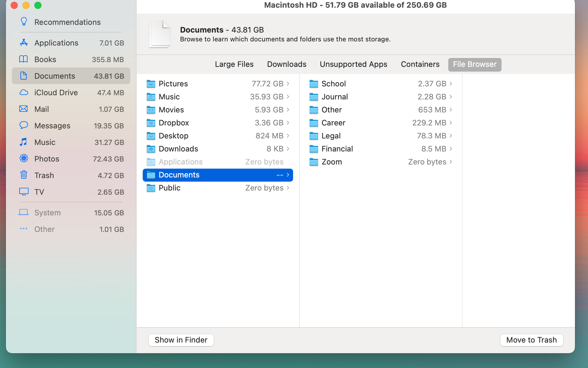Click the Mail envelope icon
Screen dimensions: 588x368
click(x=24, y=109)
